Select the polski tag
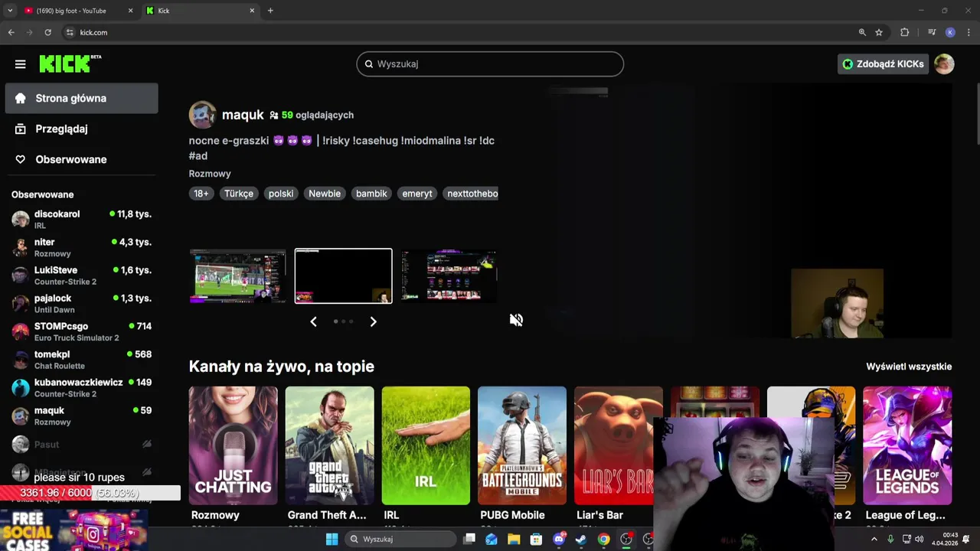980x551 pixels. tap(281, 194)
